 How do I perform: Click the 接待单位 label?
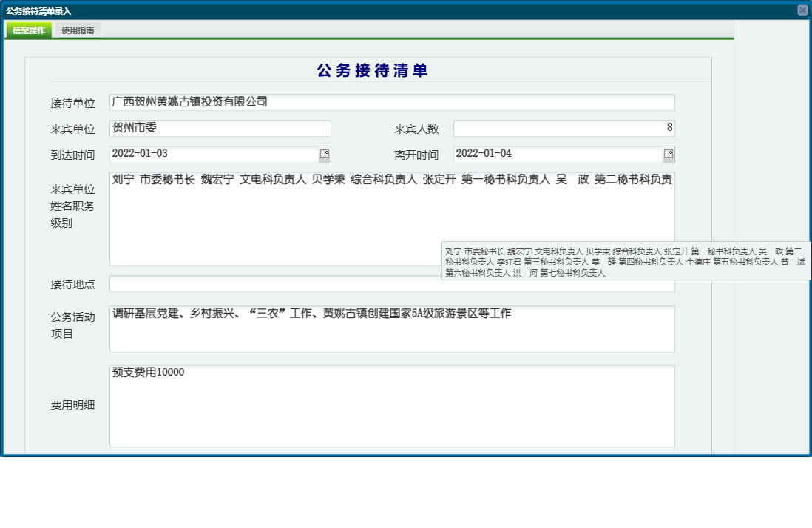coord(72,103)
